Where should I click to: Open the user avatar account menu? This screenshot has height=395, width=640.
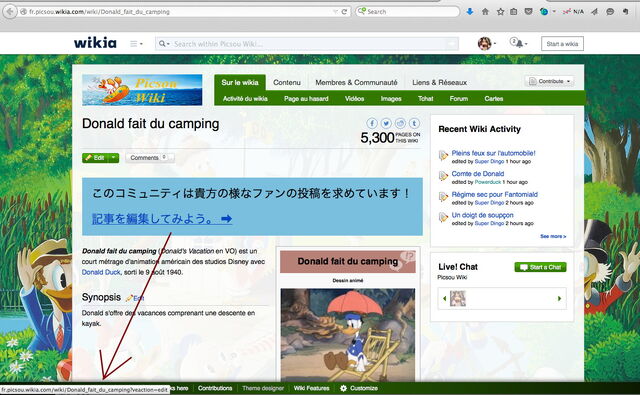point(487,43)
